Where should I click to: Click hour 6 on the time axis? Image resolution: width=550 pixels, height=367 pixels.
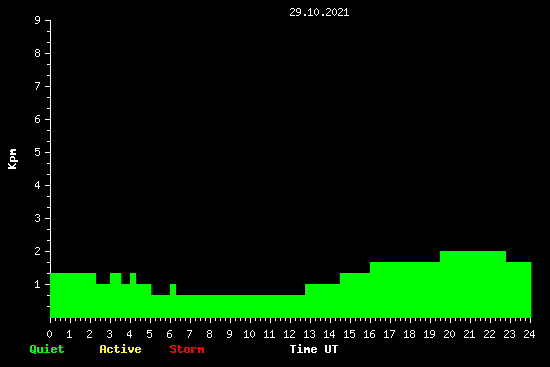pyautogui.click(x=169, y=334)
